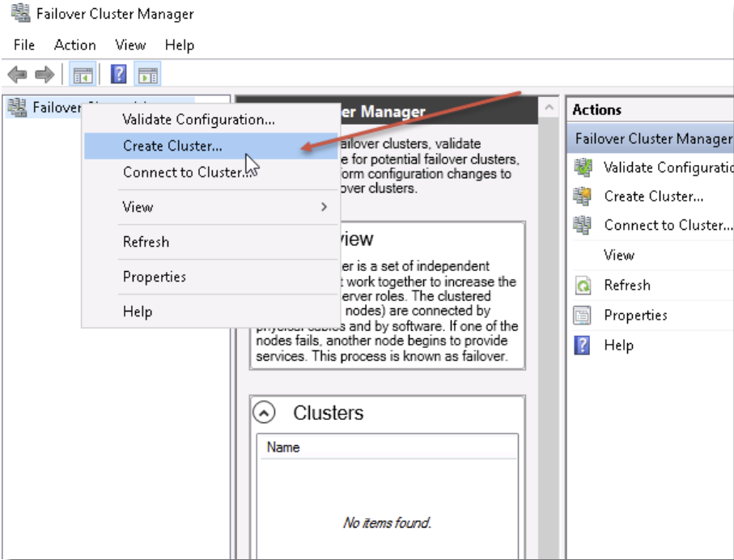
Task: Click the blue Help toolbar icon
Action: 119,74
